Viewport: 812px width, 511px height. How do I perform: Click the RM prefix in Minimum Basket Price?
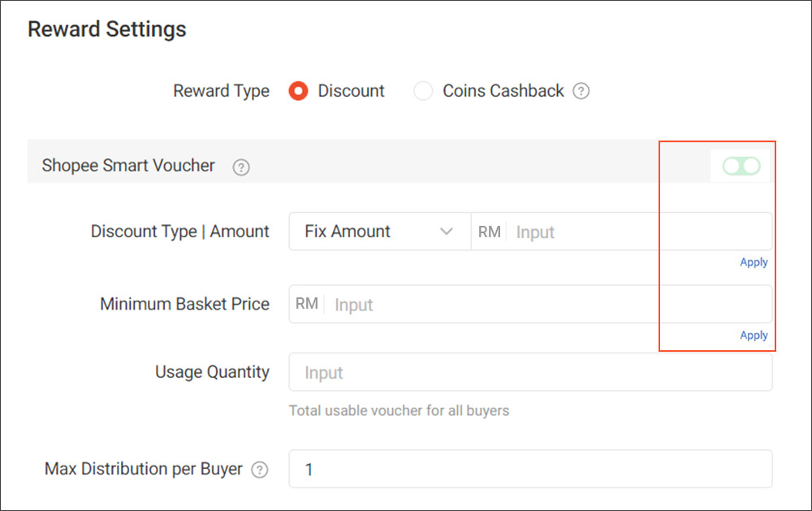[x=307, y=304]
